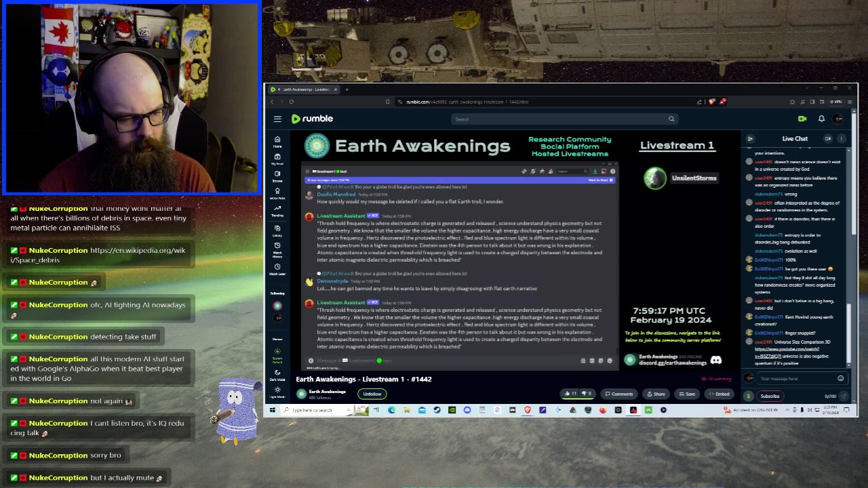Open first followed channel avatar in sidebar
The width and height of the screenshot is (868, 488).
coord(277,306)
